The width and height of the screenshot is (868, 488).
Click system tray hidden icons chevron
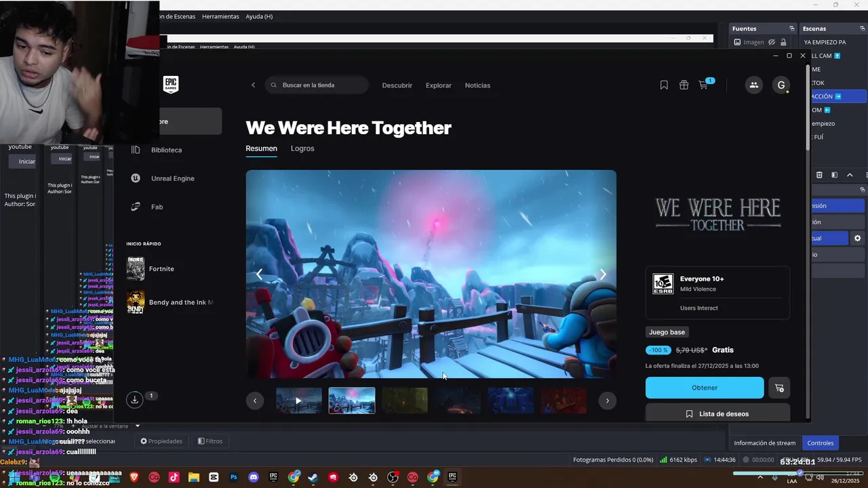point(759,477)
